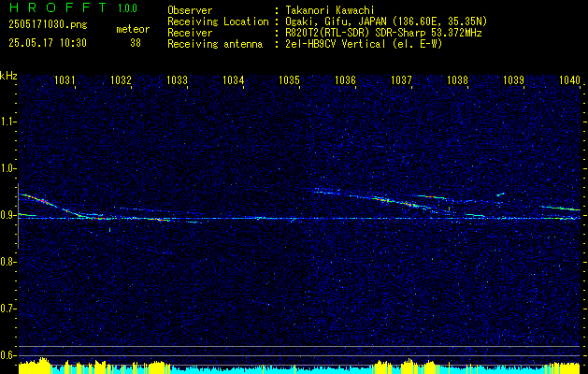Click the meteor label

click(133, 29)
